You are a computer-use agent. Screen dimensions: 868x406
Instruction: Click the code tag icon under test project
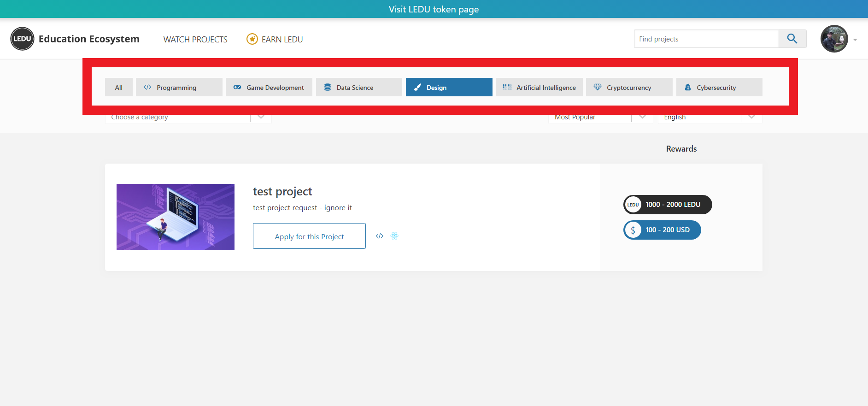380,236
